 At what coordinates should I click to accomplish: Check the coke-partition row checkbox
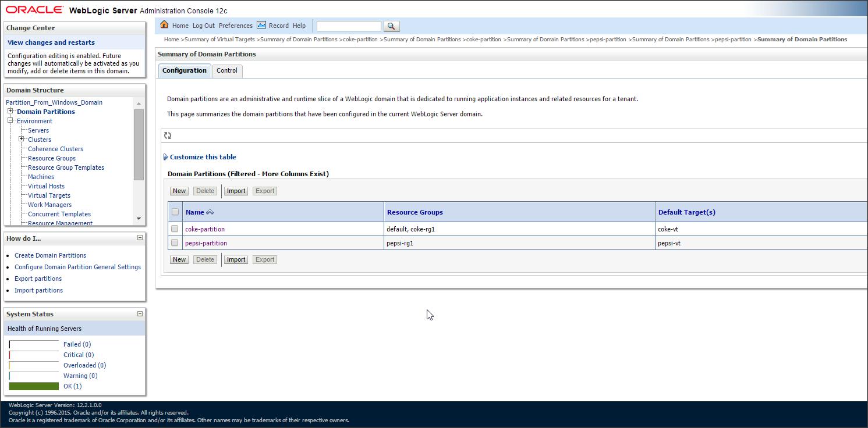(x=175, y=229)
